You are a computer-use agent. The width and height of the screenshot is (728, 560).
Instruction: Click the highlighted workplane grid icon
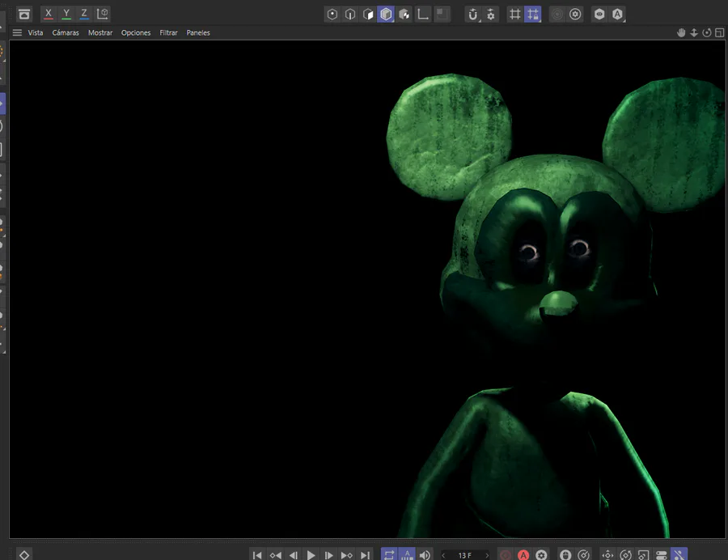click(532, 14)
